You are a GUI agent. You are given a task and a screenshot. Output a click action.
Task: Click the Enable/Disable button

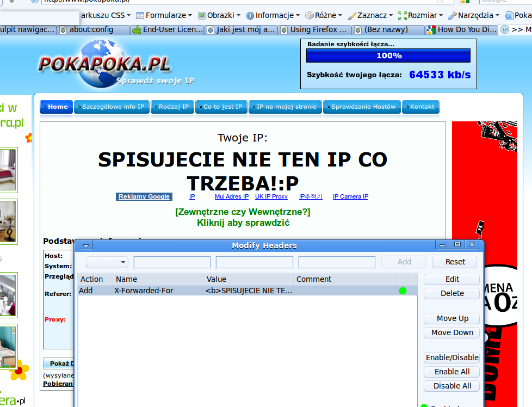click(x=452, y=358)
